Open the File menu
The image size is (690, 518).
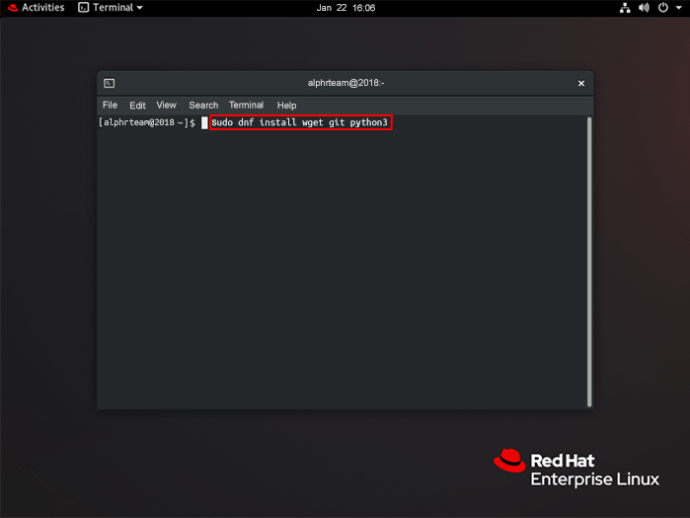click(x=110, y=105)
